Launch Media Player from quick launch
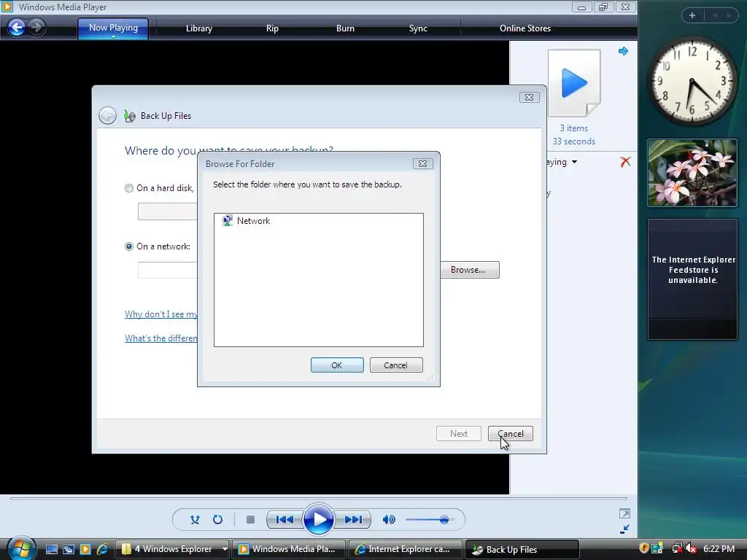 [x=85, y=550]
